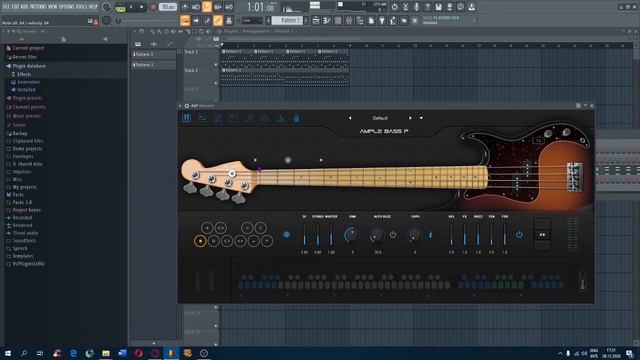Click FL Studio icon in taskbar

tap(171, 353)
